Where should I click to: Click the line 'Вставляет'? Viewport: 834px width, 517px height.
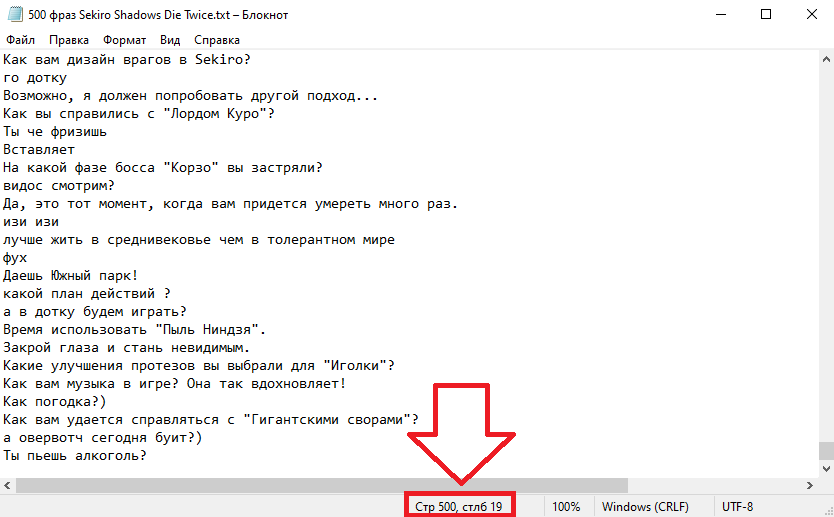[39, 150]
